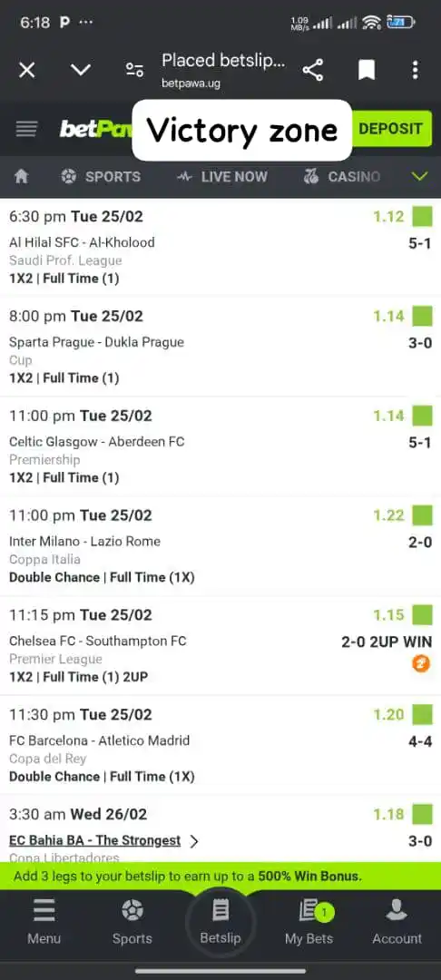
Task: Share the page using the share icon
Action: click(313, 70)
